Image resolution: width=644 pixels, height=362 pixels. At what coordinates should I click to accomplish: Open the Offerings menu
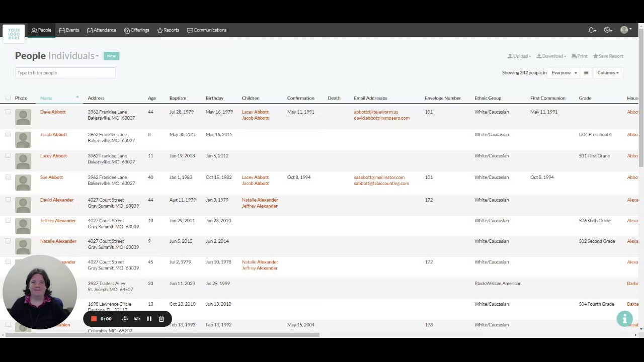click(137, 30)
